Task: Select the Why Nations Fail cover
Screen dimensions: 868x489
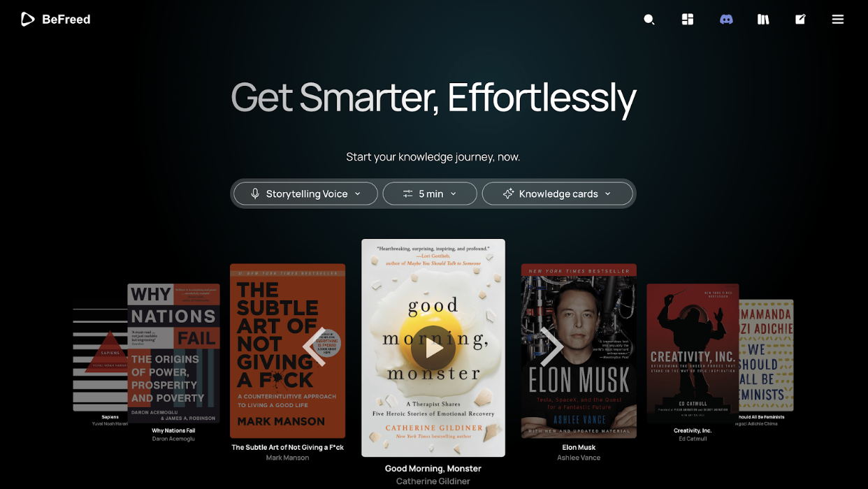Action: [x=173, y=353]
